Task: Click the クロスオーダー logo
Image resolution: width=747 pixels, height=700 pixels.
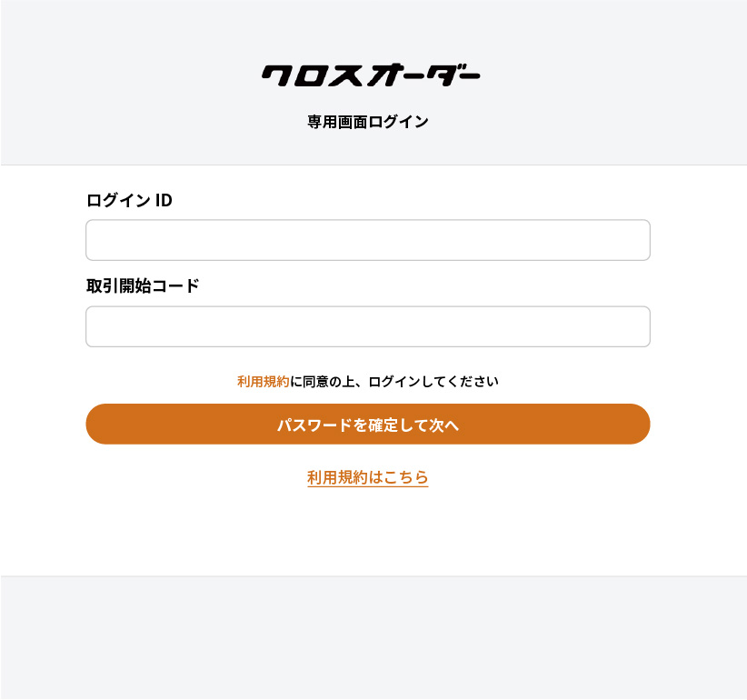Action: click(x=371, y=75)
